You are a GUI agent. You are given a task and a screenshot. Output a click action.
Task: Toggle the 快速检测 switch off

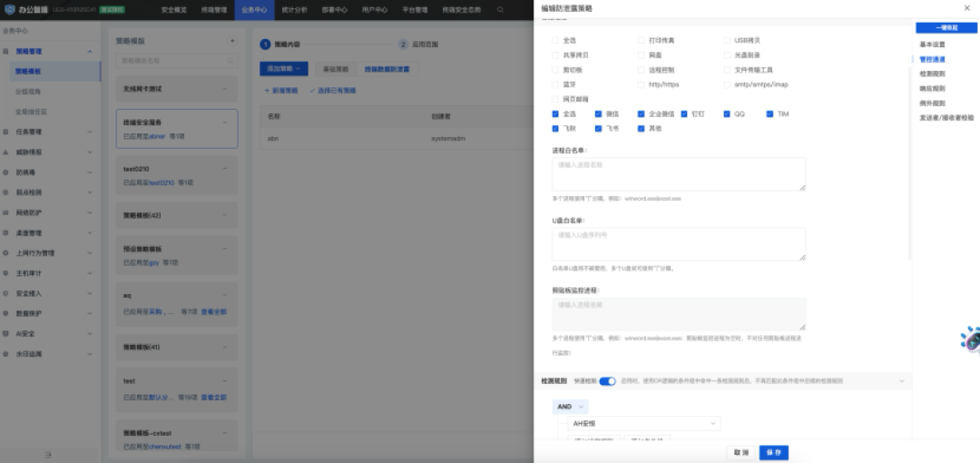pyautogui.click(x=607, y=381)
